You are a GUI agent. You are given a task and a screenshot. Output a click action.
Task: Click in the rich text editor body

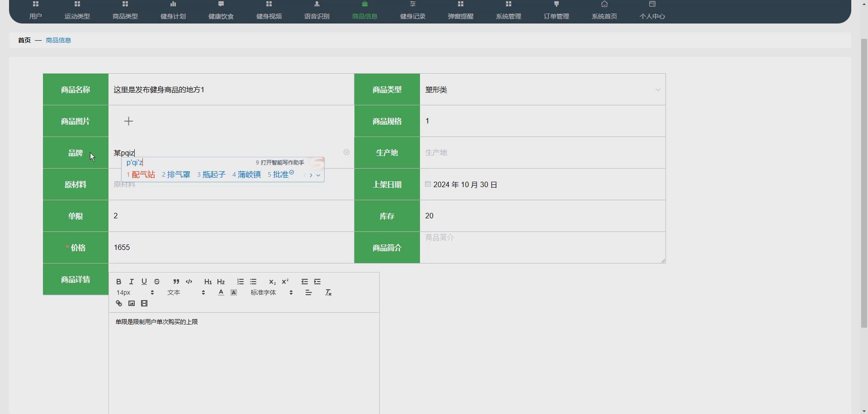(x=244, y=363)
